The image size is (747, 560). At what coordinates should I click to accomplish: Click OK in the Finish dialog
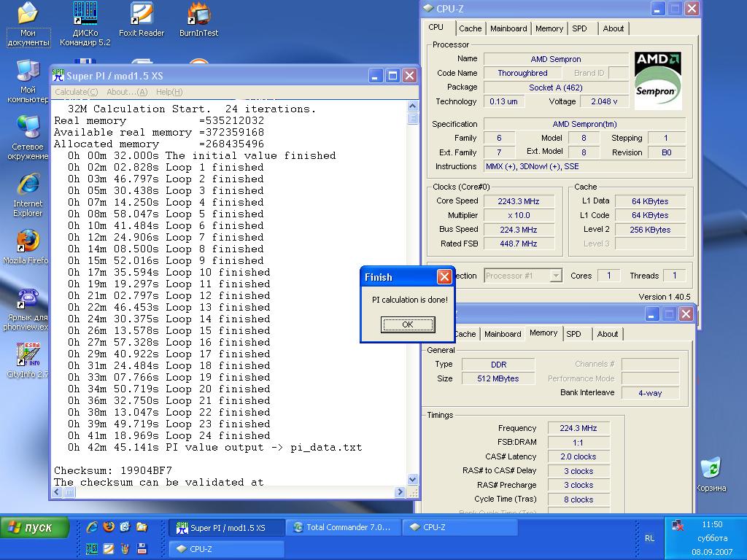point(407,324)
